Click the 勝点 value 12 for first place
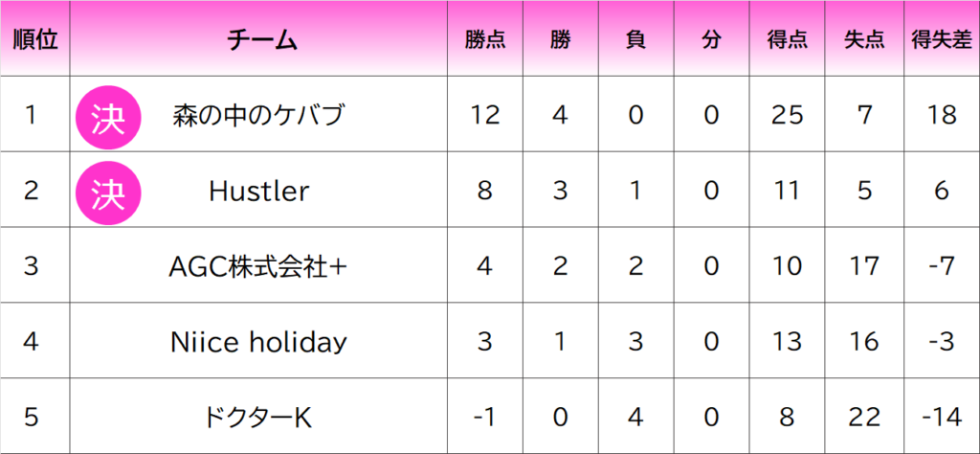This screenshot has height=454, width=980. point(485,116)
